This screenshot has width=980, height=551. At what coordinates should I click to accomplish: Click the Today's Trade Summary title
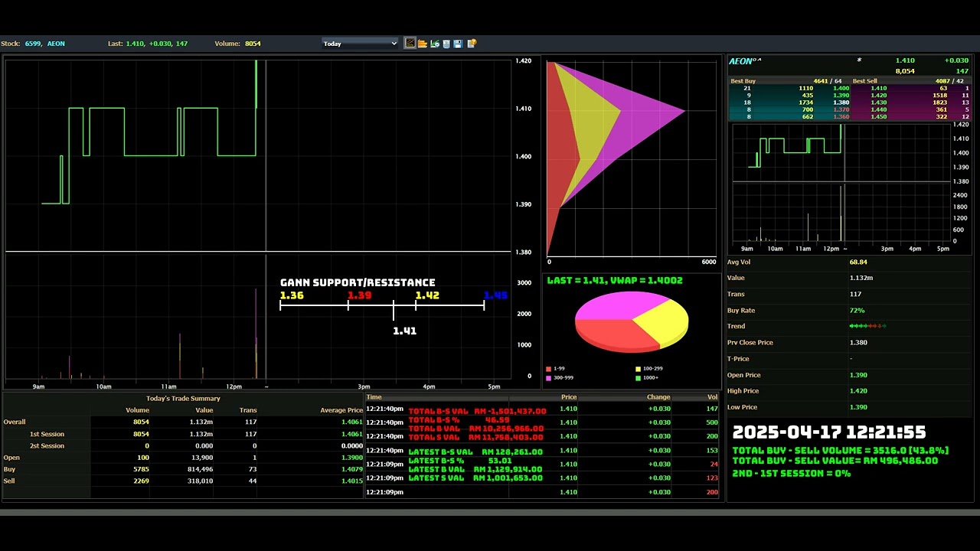point(183,399)
